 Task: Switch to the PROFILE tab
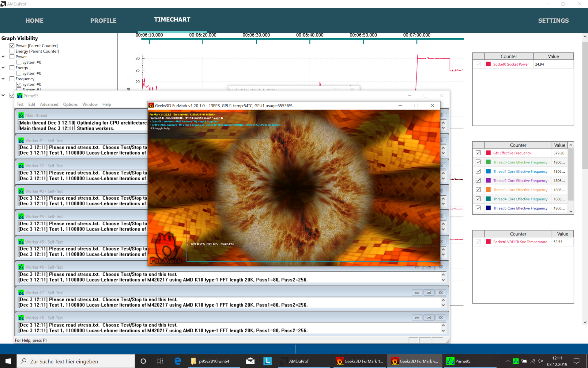coord(103,21)
